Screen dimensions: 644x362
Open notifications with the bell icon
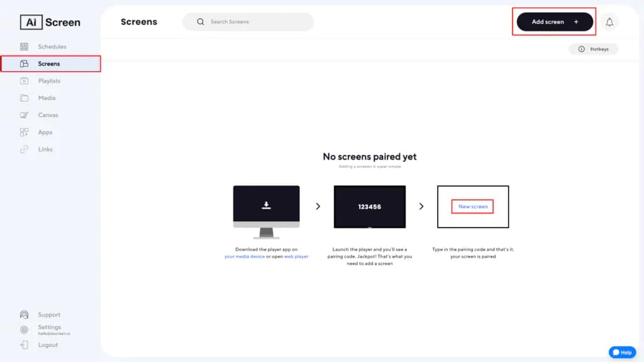click(609, 22)
